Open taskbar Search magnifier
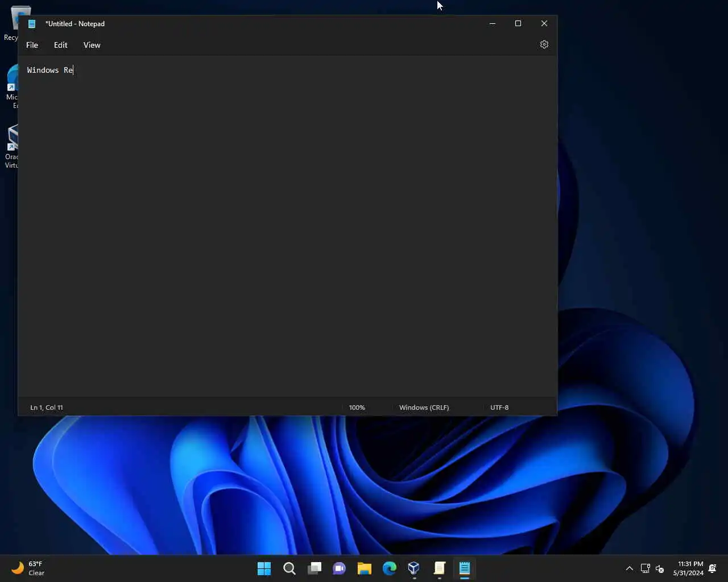This screenshot has width=728, height=582. point(289,568)
